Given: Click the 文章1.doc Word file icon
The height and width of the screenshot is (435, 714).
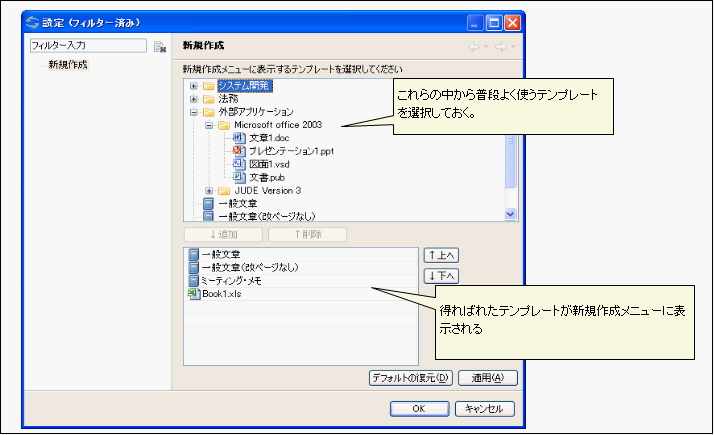Looking at the screenshot, I should [x=239, y=138].
